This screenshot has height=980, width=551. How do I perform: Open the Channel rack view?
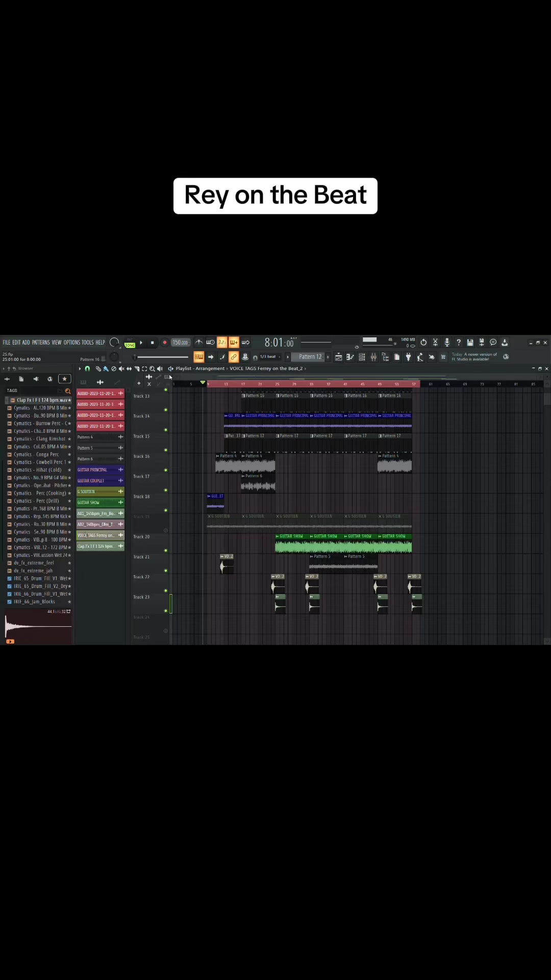[x=362, y=357]
